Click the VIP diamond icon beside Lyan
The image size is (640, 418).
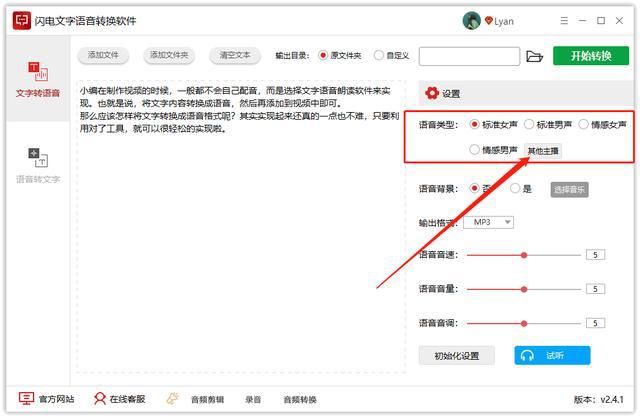[x=488, y=20]
